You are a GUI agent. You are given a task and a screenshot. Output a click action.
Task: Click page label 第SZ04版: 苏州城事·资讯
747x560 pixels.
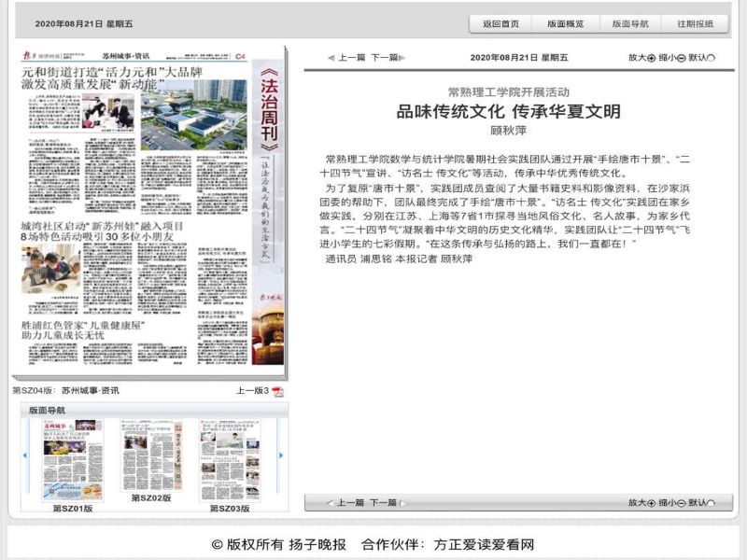[65, 390]
